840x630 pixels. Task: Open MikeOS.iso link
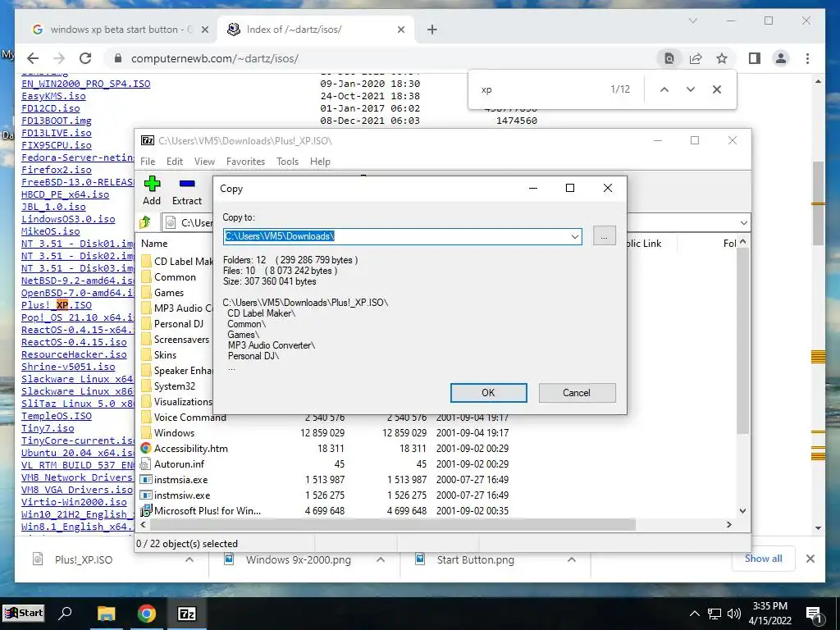click(50, 231)
